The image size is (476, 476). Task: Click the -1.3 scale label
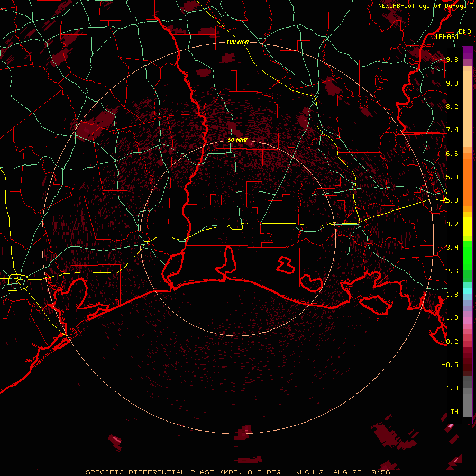pyautogui.click(x=450, y=388)
